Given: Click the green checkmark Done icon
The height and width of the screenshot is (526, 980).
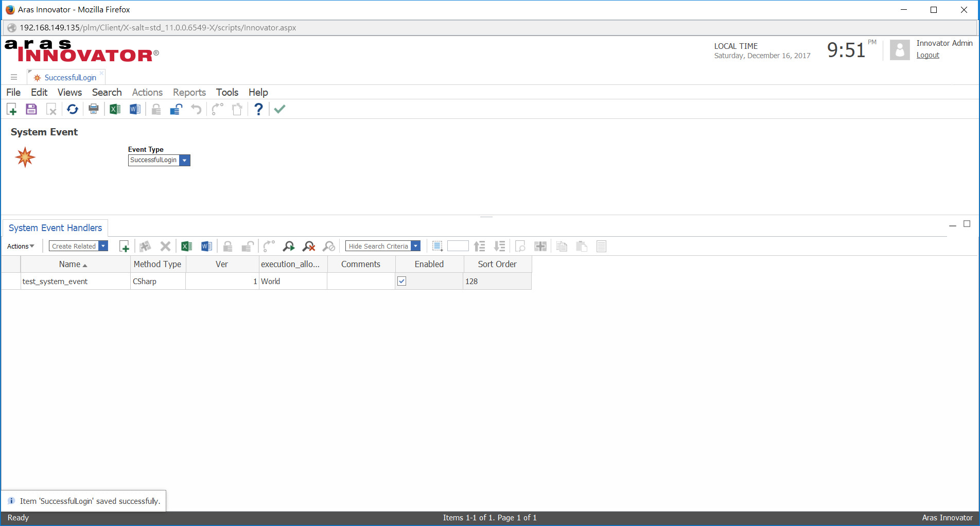Looking at the screenshot, I should pos(279,109).
